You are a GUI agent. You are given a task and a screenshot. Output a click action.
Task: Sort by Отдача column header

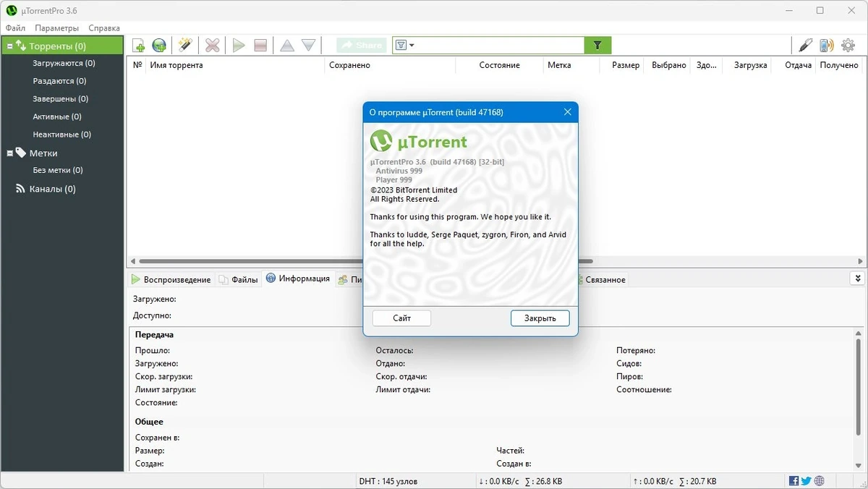point(794,65)
